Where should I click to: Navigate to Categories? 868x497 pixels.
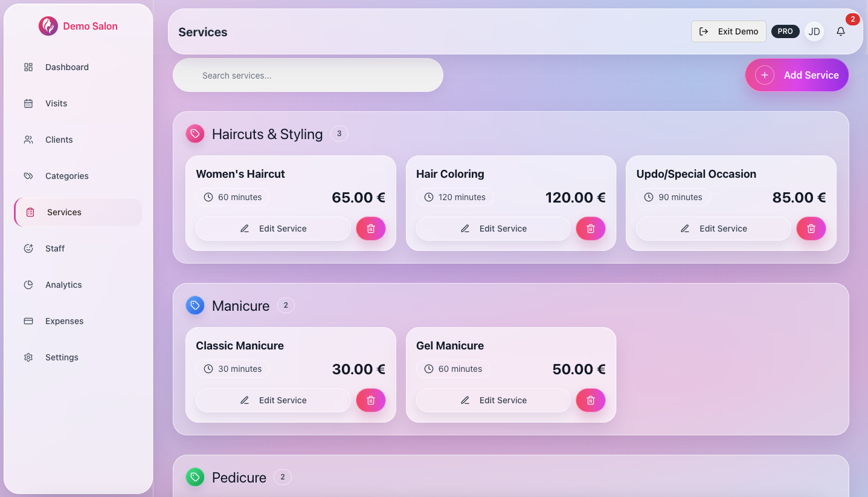point(78,176)
